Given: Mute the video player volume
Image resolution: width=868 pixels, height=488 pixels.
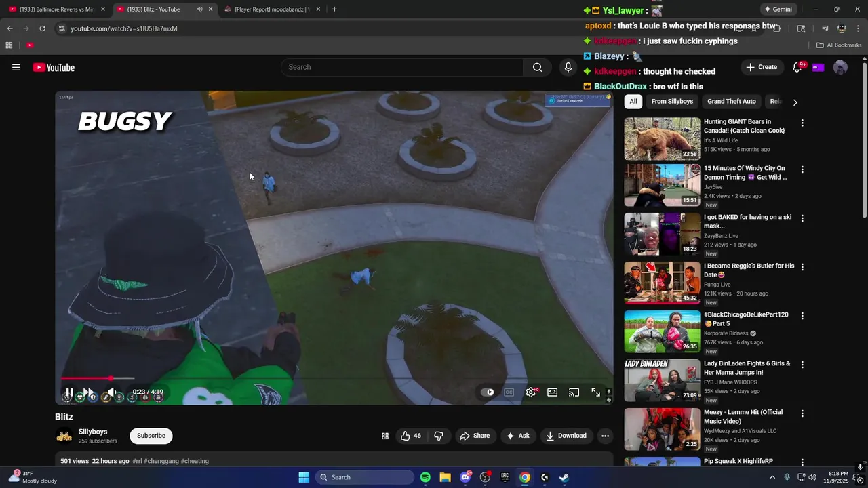Looking at the screenshot, I should pyautogui.click(x=112, y=392).
